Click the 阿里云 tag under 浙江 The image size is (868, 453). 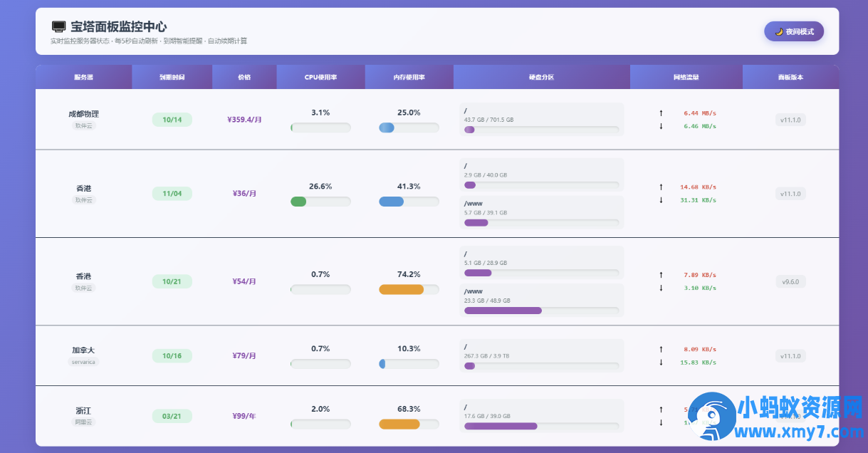[x=83, y=422]
